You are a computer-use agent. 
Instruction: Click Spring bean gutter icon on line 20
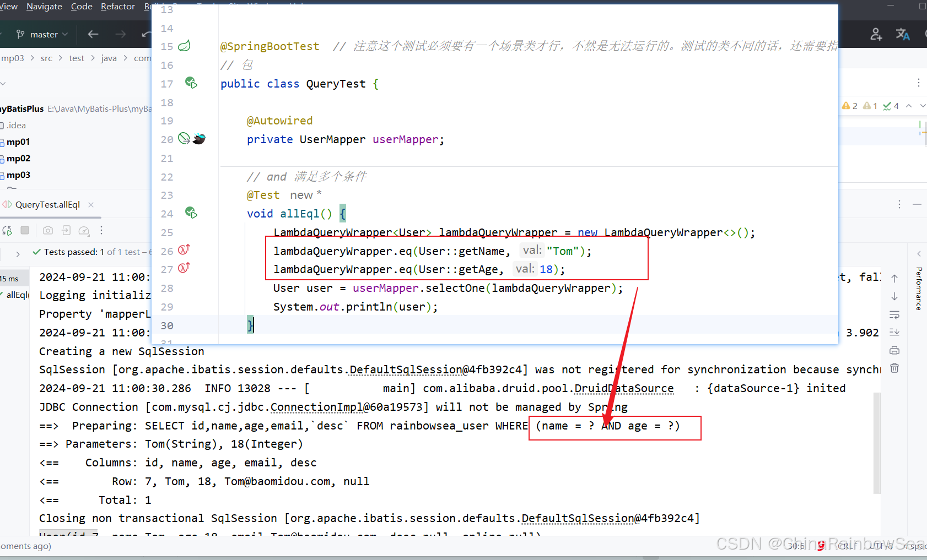coord(184,138)
